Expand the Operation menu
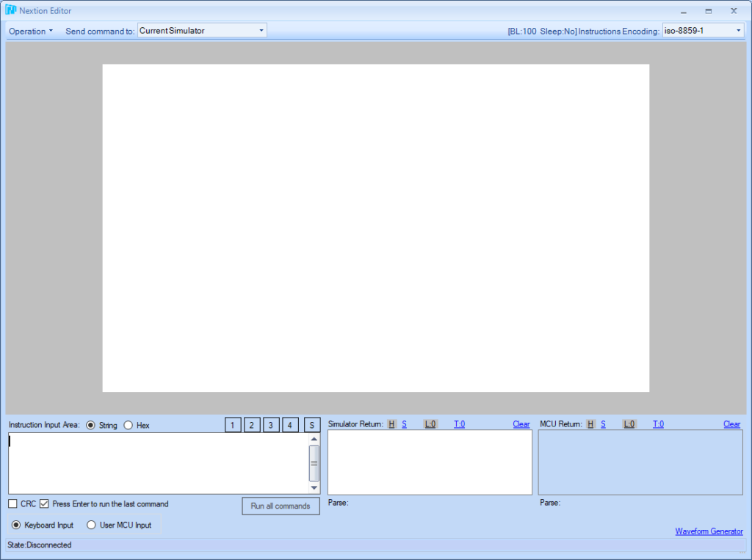This screenshot has height=560, width=752. 29,31
